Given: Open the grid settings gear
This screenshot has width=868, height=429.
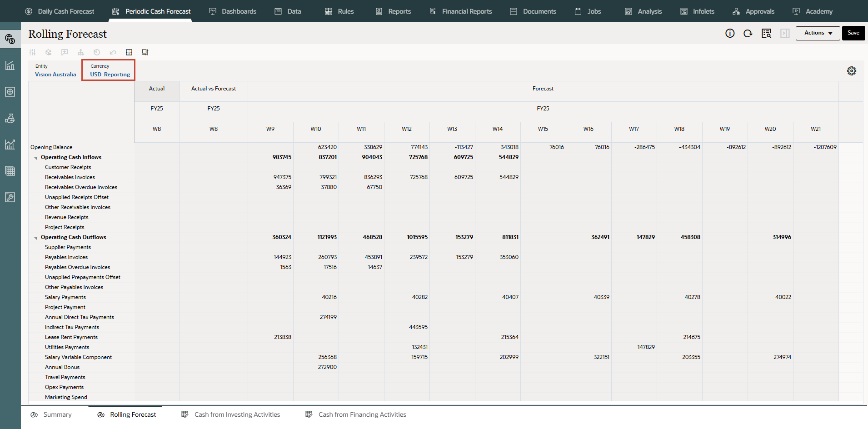Looking at the screenshot, I should click(x=852, y=71).
